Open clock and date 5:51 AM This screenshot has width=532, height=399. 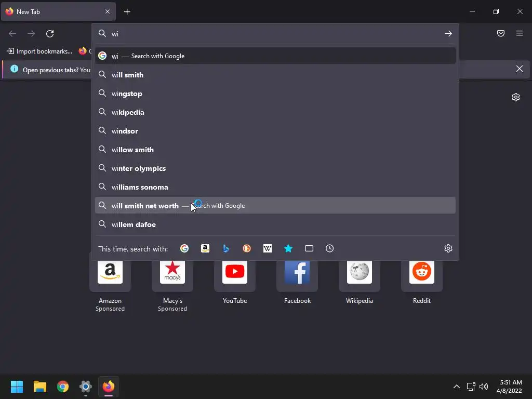coord(509,387)
